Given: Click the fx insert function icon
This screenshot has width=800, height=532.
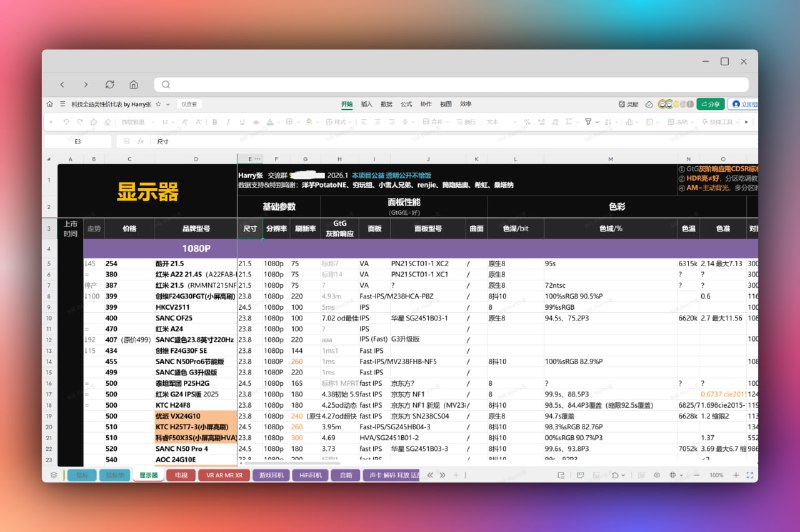Looking at the screenshot, I should click(x=141, y=141).
